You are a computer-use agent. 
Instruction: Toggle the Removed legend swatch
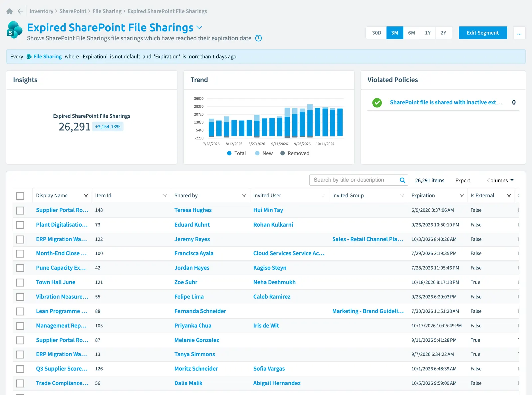283,153
